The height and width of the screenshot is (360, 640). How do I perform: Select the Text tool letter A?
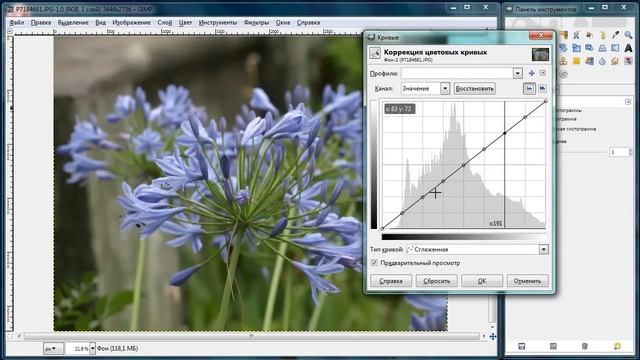click(628, 48)
